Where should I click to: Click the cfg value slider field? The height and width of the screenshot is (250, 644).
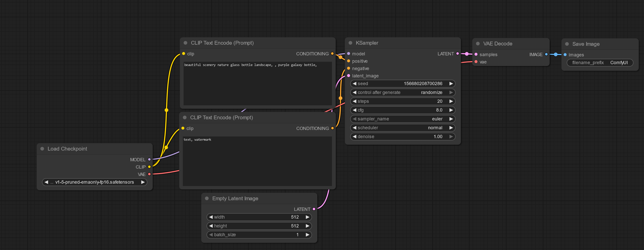[403, 110]
